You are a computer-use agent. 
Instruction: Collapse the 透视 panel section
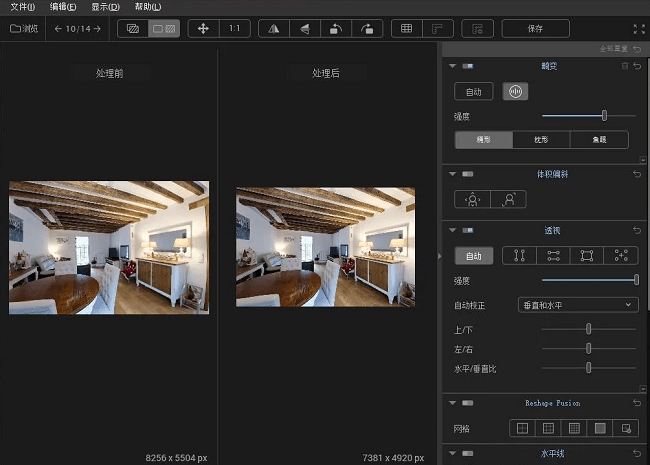pyautogui.click(x=453, y=231)
